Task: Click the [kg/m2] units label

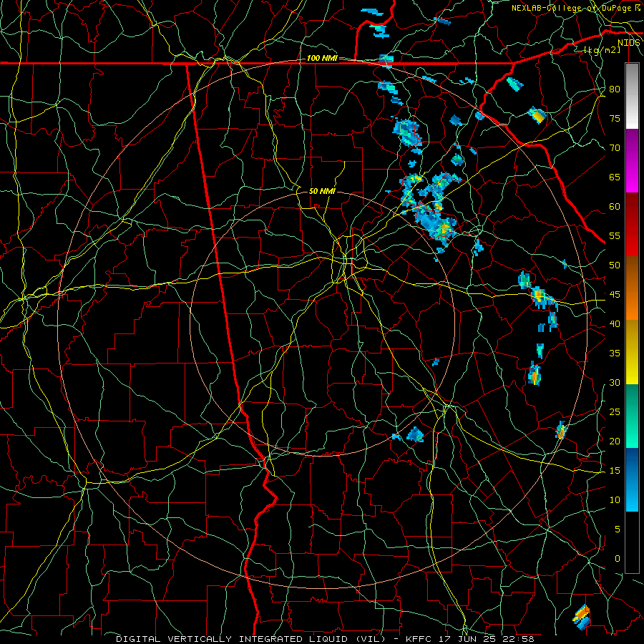Action: click(x=602, y=49)
